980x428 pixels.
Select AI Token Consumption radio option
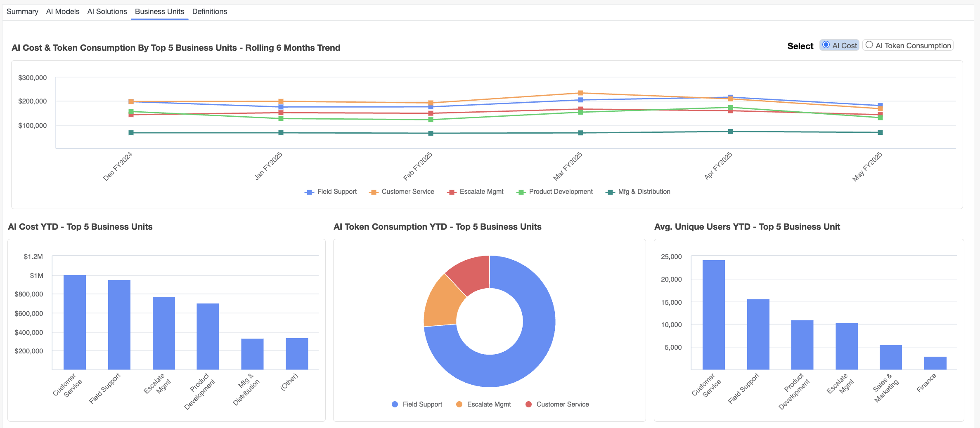[869, 45]
